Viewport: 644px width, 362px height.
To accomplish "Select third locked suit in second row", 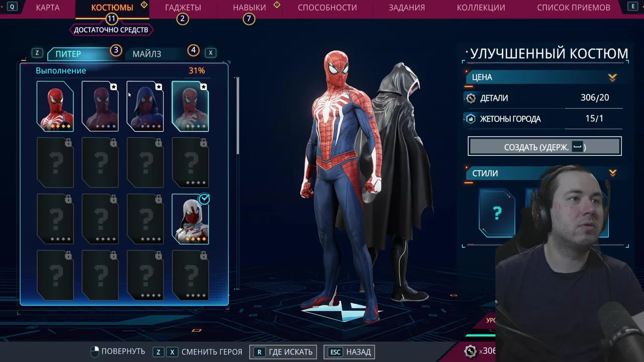I will coord(145,162).
